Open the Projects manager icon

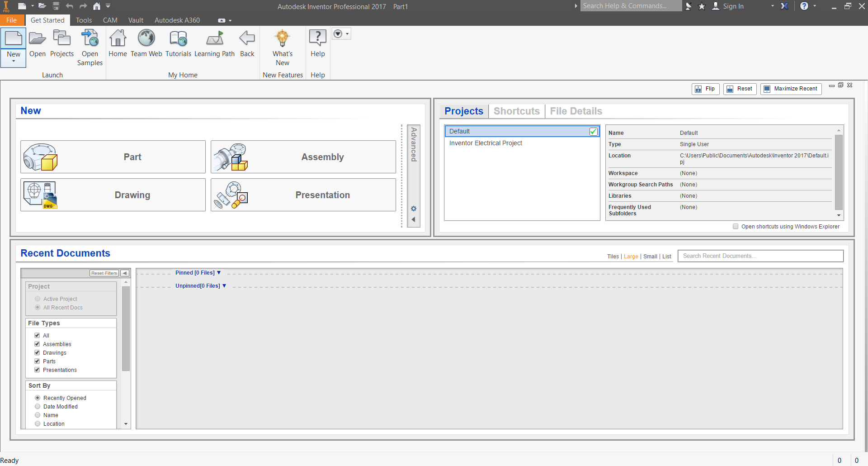pos(62,43)
